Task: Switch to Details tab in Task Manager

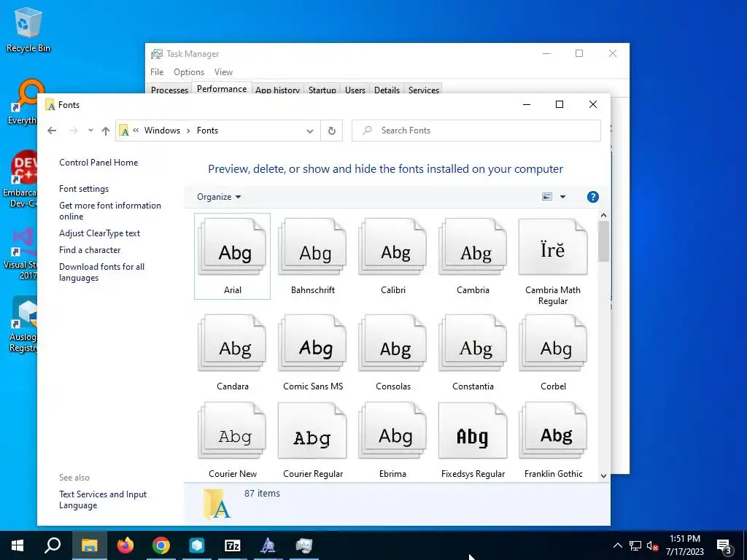Action: 387,90
